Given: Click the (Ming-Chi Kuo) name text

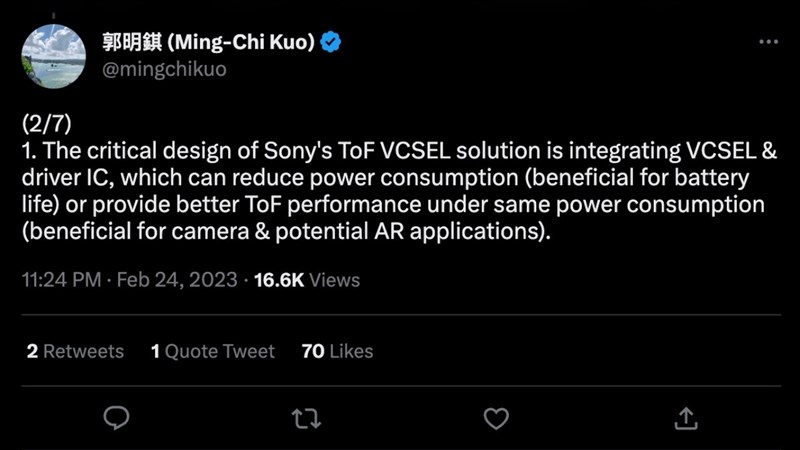Looking at the screenshot, I should pyautogui.click(x=241, y=41).
